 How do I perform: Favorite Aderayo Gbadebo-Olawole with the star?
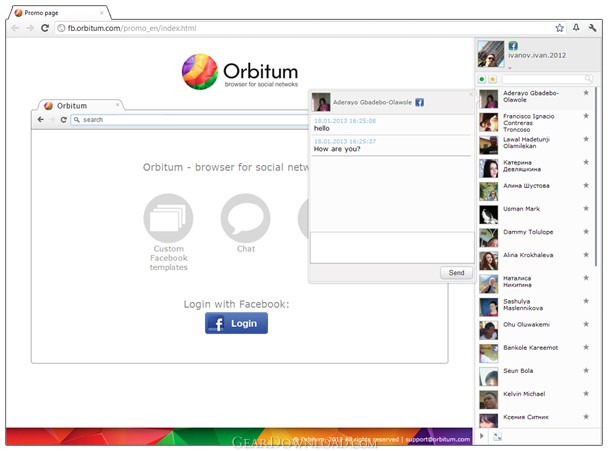point(586,93)
